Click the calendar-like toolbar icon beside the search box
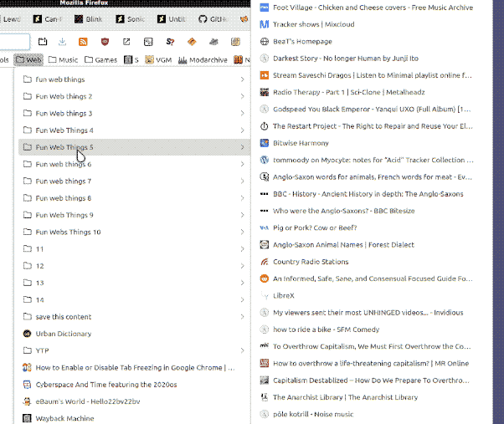504x424 pixels. [x=43, y=42]
